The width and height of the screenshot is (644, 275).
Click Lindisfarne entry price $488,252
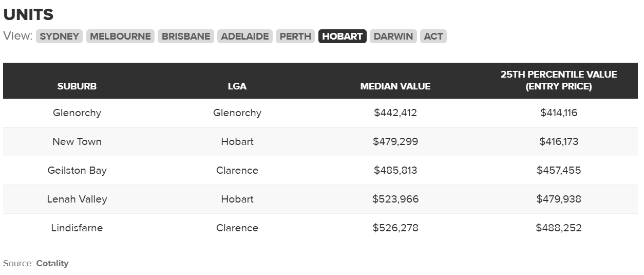tap(559, 228)
